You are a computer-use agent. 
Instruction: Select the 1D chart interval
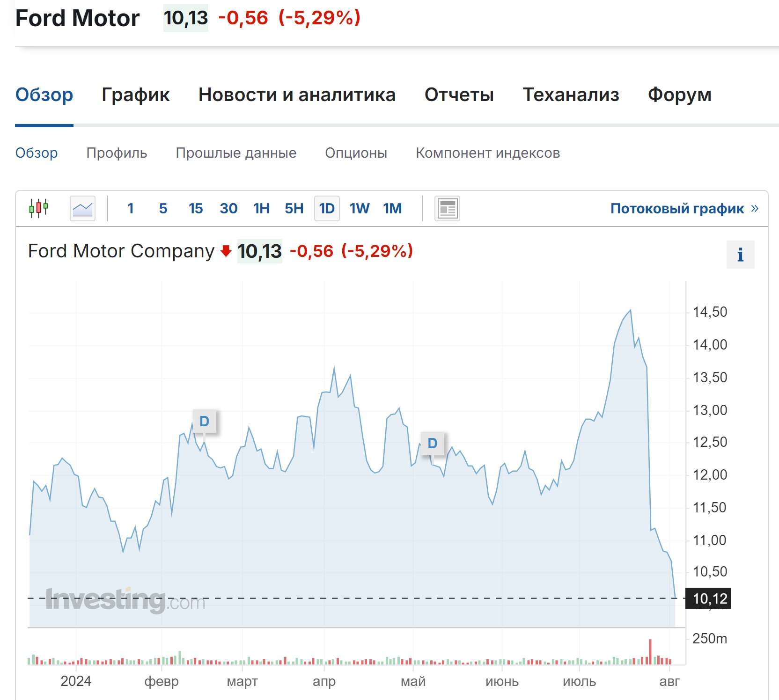[327, 208]
